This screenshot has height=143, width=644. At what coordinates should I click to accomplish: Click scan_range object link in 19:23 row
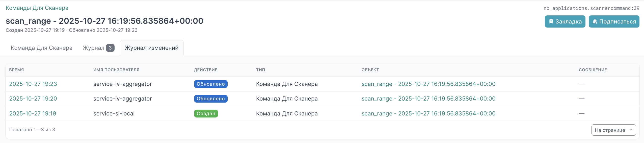(x=428, y=84)
